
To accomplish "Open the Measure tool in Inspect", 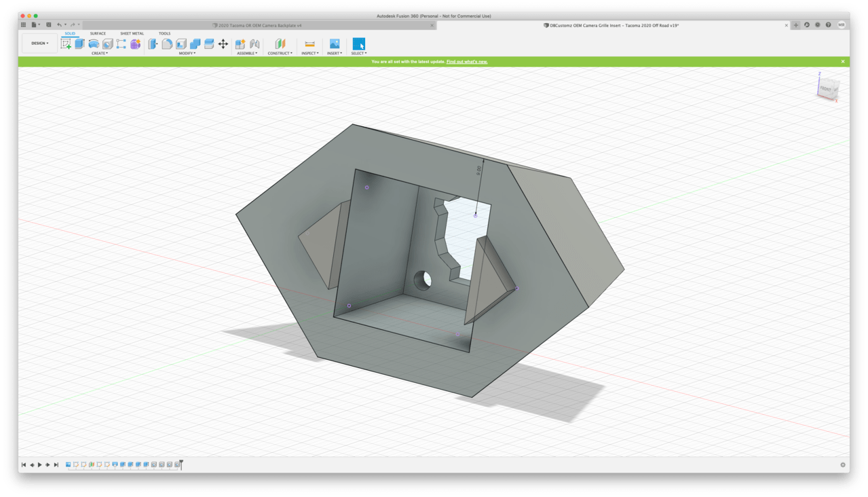I will tap(309, 43).
